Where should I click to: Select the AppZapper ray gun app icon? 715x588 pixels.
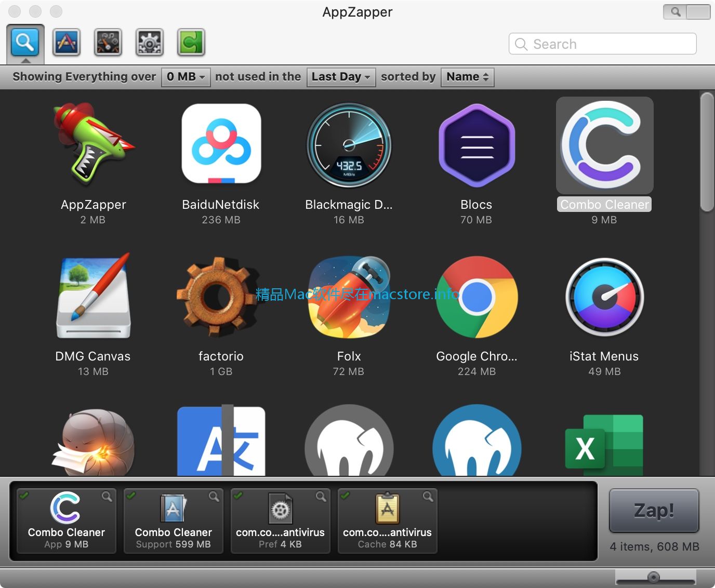(x=93, y=144)
